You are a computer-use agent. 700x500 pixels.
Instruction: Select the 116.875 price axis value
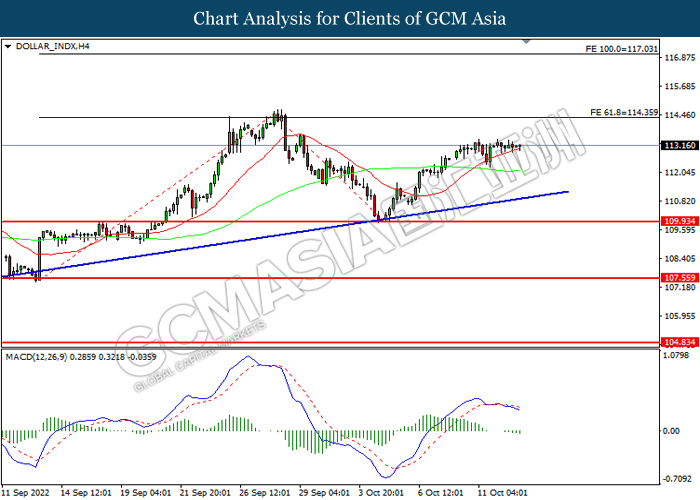pyautogui.click(x=680, y=58)
